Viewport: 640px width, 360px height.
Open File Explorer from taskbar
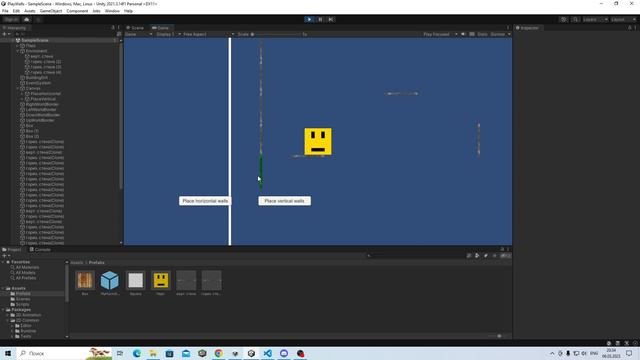pos(153,353)
